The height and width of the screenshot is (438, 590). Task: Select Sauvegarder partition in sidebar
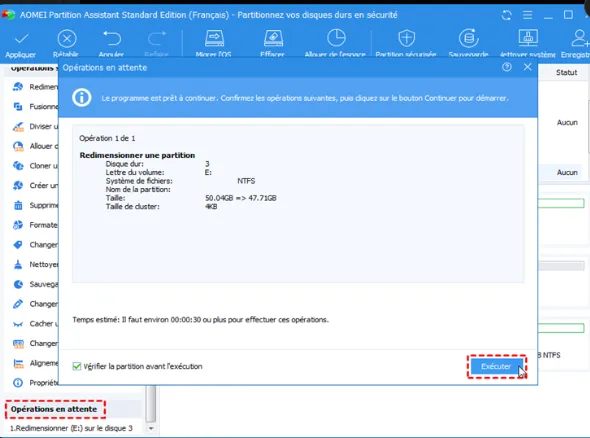click(x=35, y=284)
